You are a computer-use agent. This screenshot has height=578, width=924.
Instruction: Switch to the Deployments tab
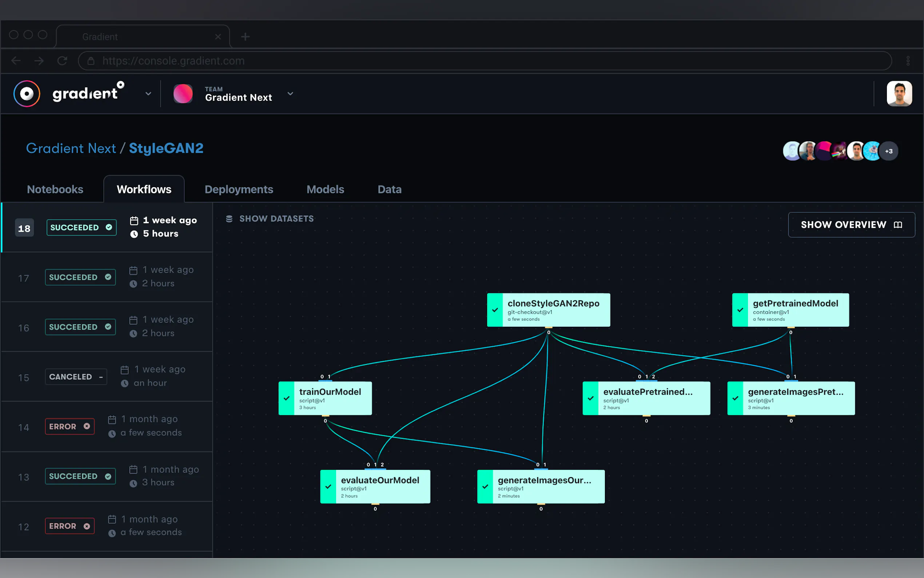239,190
